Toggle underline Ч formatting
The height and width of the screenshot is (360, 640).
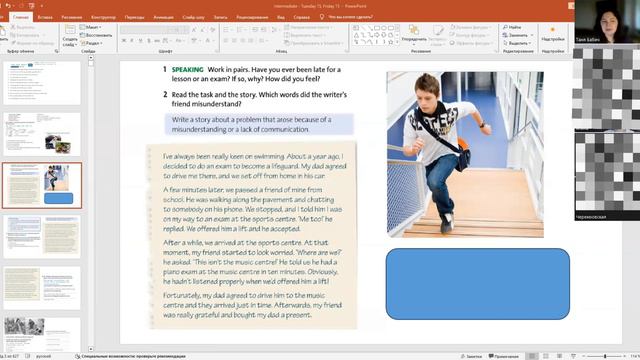(140, 40)
